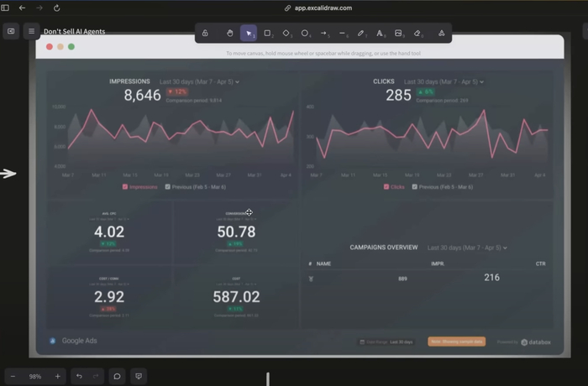Click the zoom out minus button
The image size is (588, 386).
click(13, 376)
